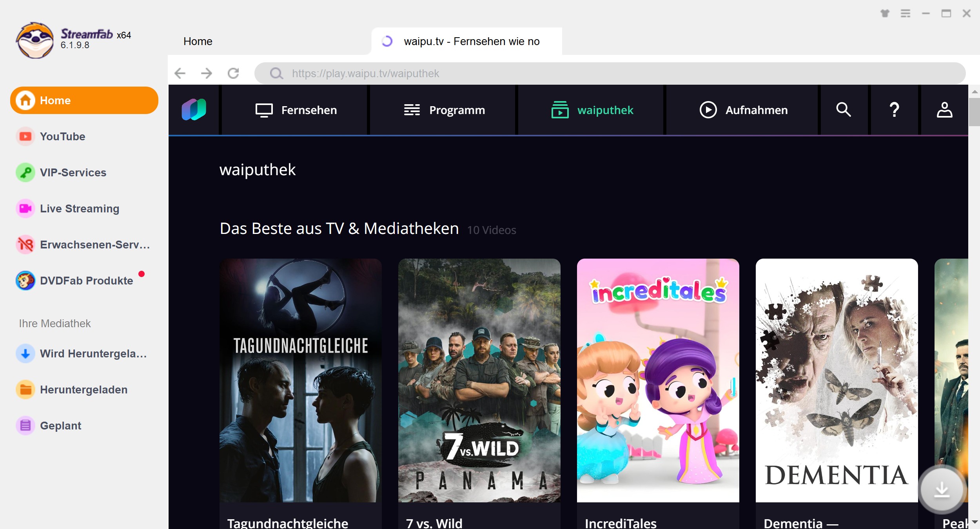Screen dimensions: 980x529
Task: Click the YouTube red play icon
Action: [25, 136]
